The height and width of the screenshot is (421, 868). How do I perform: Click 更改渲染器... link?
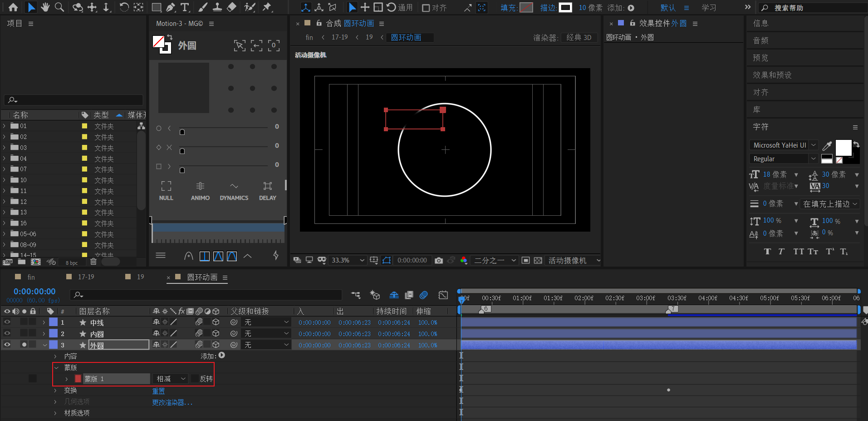point(172,402)
